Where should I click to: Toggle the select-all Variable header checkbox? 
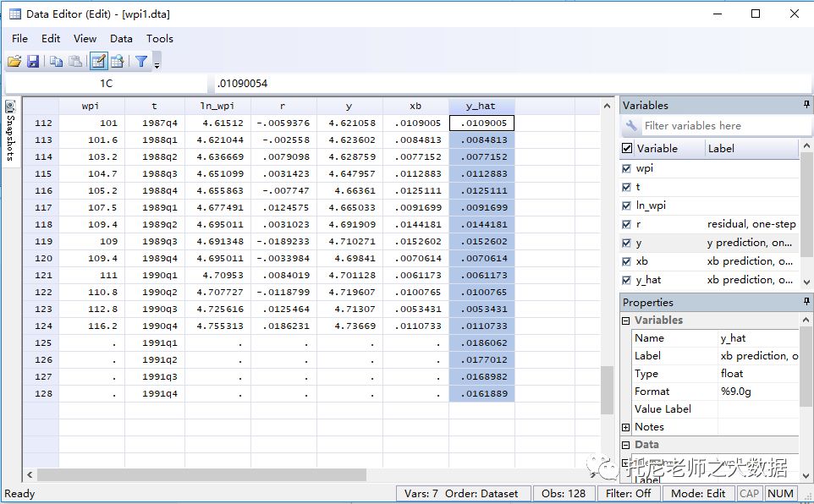(x=627, y=149)
